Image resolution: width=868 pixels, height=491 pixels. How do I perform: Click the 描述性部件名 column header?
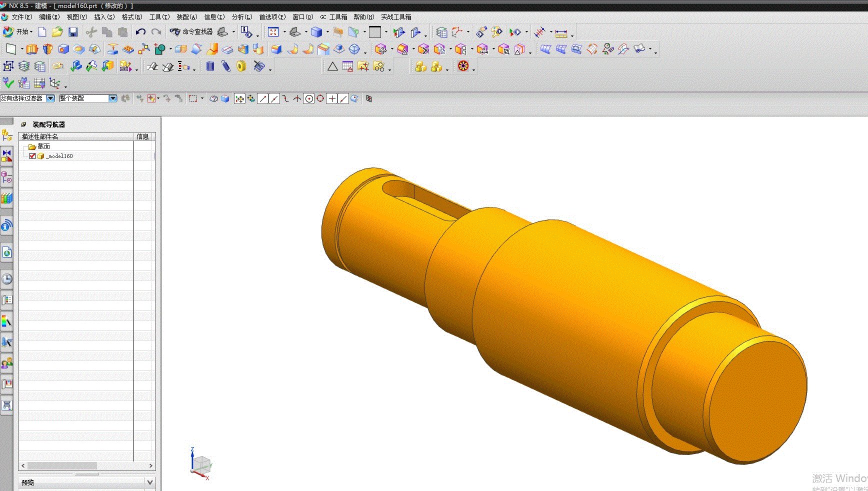click(x=76, y=136)
